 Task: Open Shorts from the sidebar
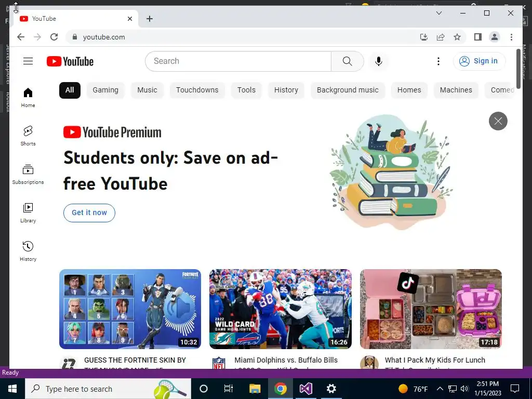point(28,136)
